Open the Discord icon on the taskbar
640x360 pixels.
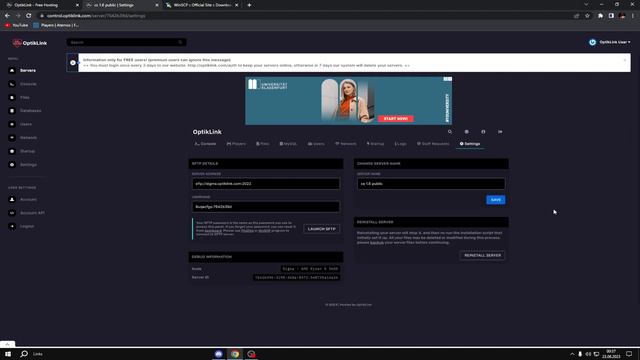pyautogui.click(x=218, y=354)
